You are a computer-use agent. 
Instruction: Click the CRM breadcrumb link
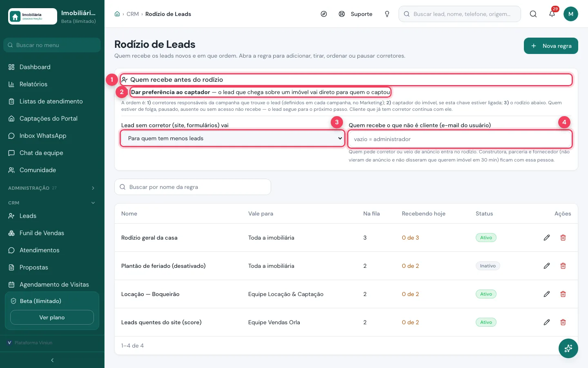point(133,14)
